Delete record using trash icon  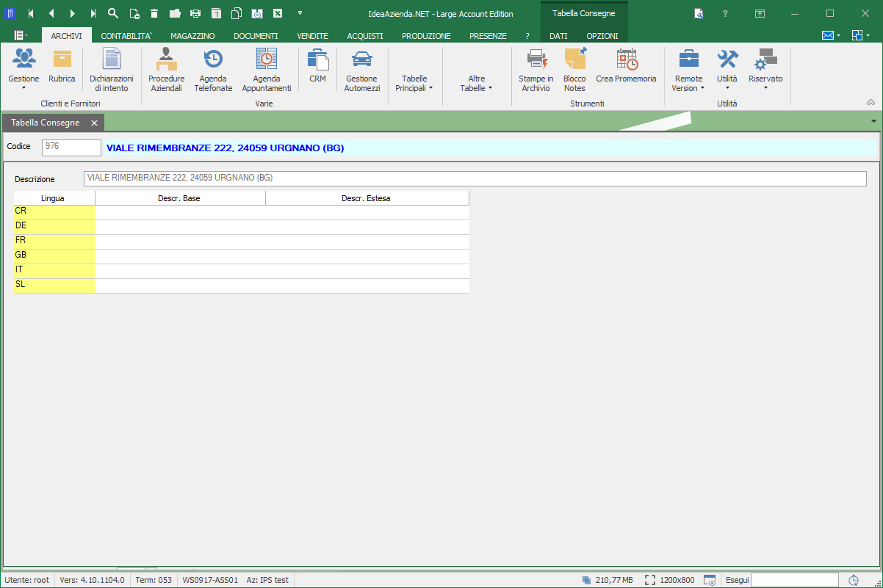click(x=154, y=13)
